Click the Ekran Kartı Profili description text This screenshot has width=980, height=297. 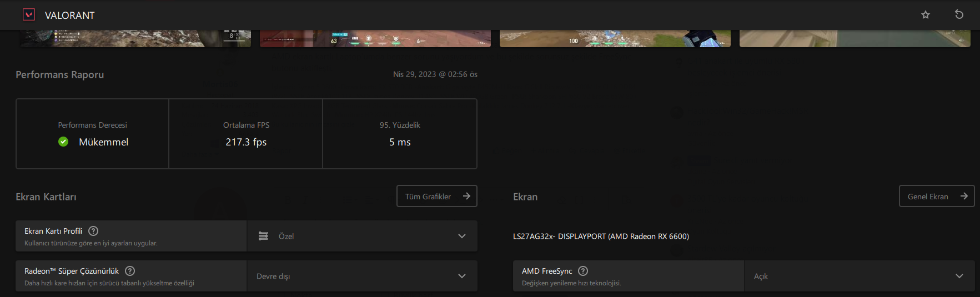(x=91, y=243)
